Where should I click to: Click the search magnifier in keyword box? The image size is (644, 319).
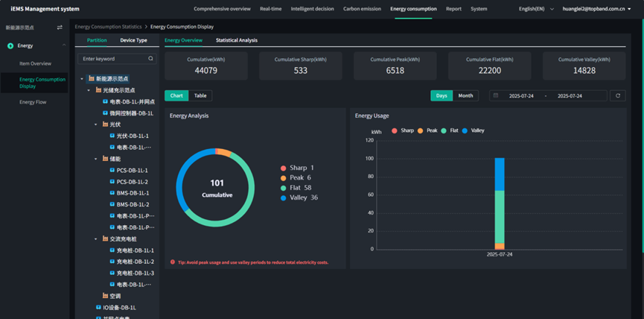pos(150,58)
